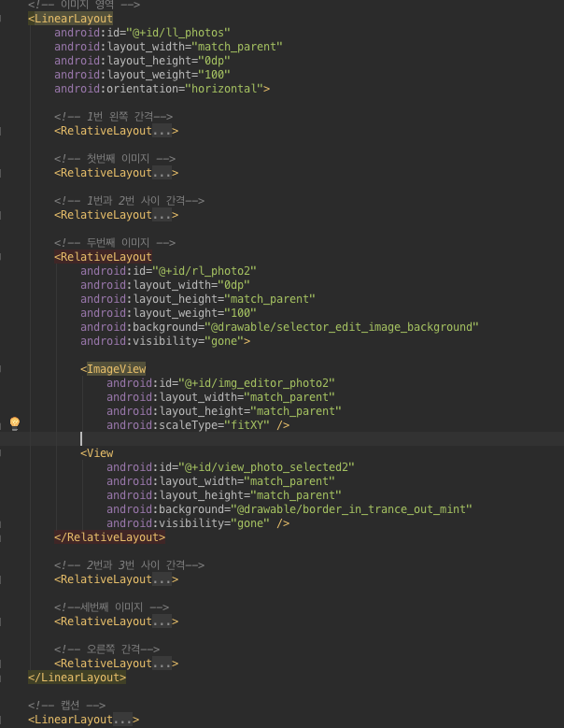Click layout_width="match_parent" in the LinearLayout
Viewport: 564px width, 728px height.
(x=168, y=47)
